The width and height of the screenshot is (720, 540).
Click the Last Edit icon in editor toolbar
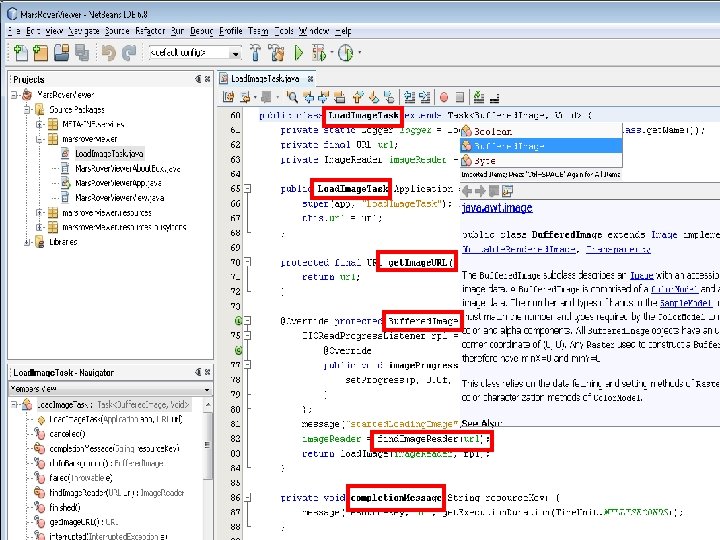tap(228, 97)
